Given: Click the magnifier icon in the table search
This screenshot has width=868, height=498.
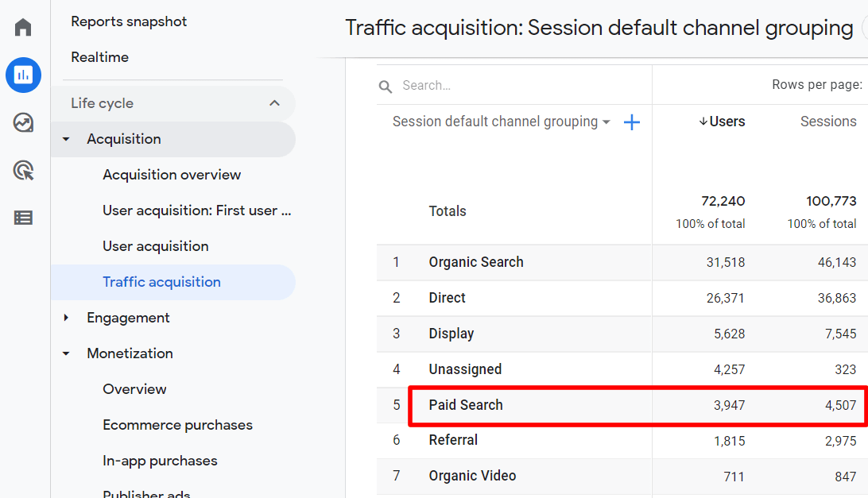Looking at the screenshot, I should [x=386, y=85].
